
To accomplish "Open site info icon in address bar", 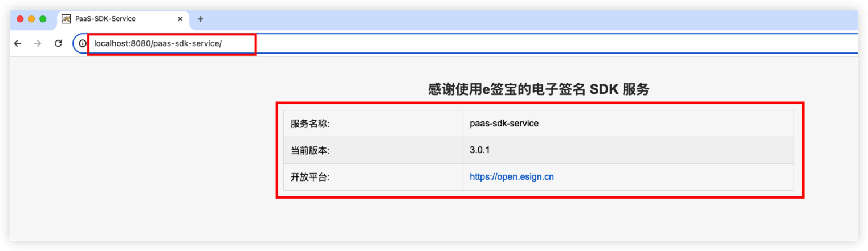I will tap(83, 43).
